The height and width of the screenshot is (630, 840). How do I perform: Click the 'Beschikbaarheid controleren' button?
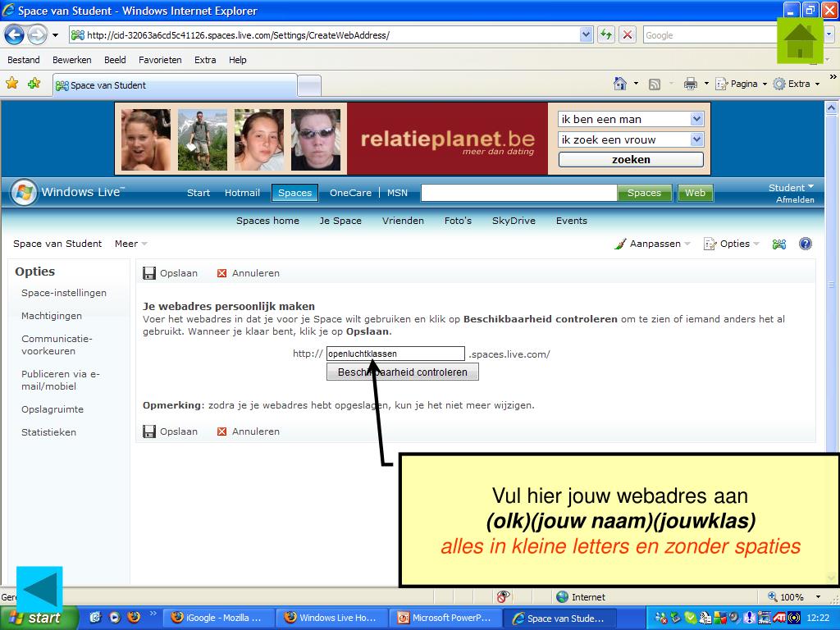click(402, 372)
